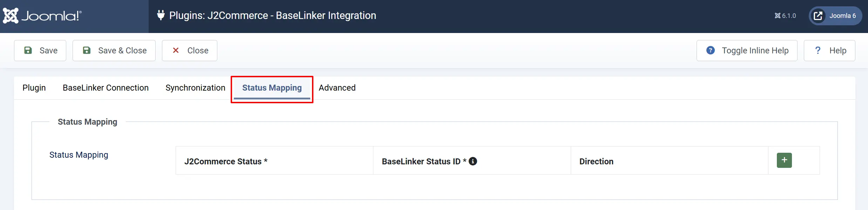The image size is (868, 210).
Task: Click the floppy icon on Save & Close
Action: [x=87, y=50]
